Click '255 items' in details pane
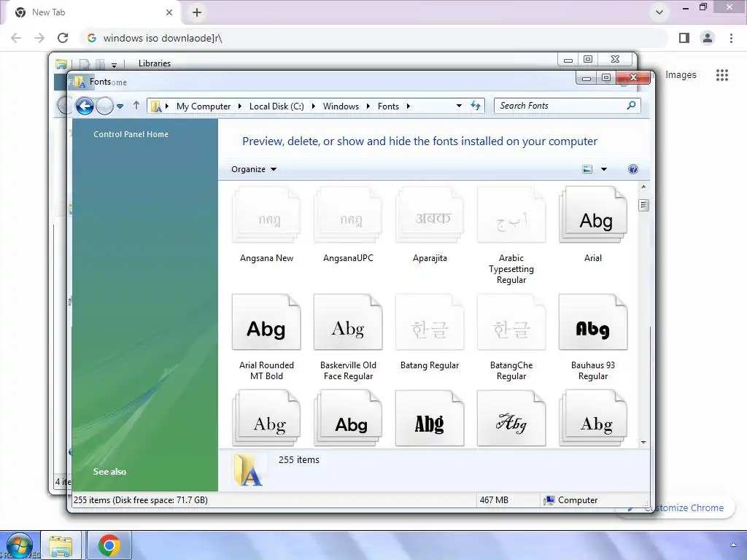 298,459
